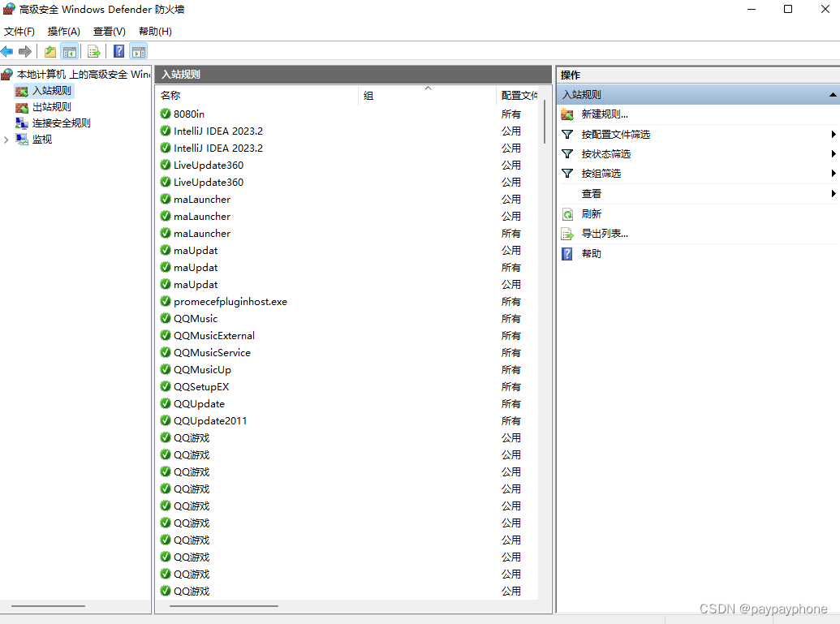Click the blue Help toolbar icon
The image size is (840, 624).
pos(119,51)
